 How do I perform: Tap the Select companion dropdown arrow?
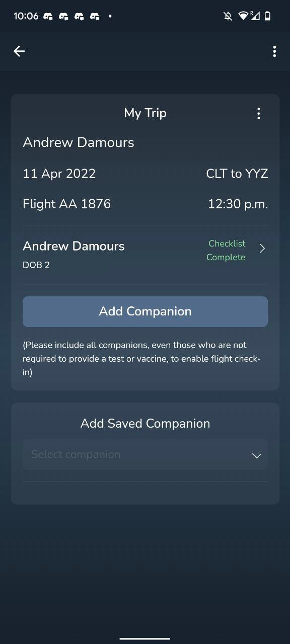257,455
